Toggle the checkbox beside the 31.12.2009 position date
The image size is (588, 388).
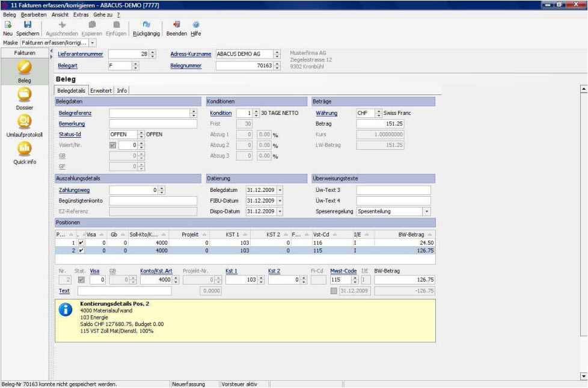point(334,291)
